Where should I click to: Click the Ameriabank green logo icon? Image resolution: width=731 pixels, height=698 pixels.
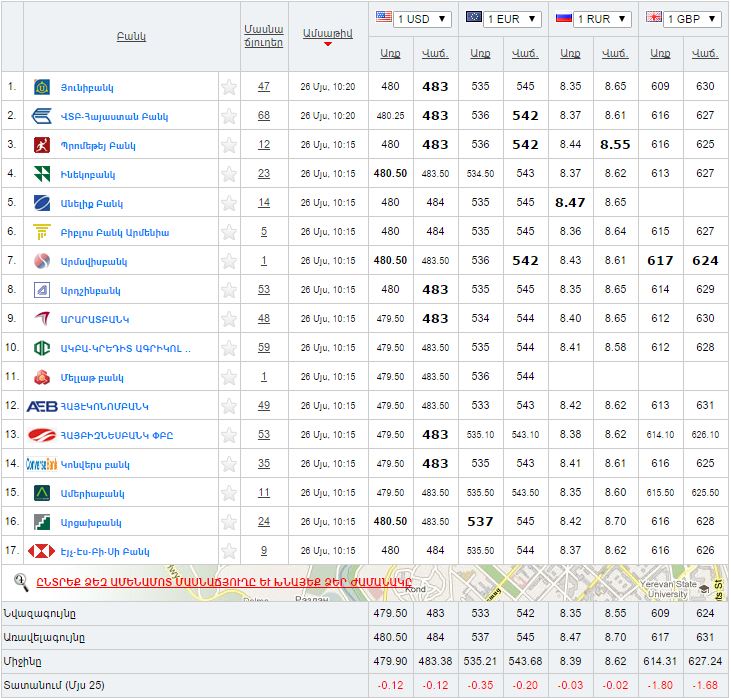coord(42,493)
